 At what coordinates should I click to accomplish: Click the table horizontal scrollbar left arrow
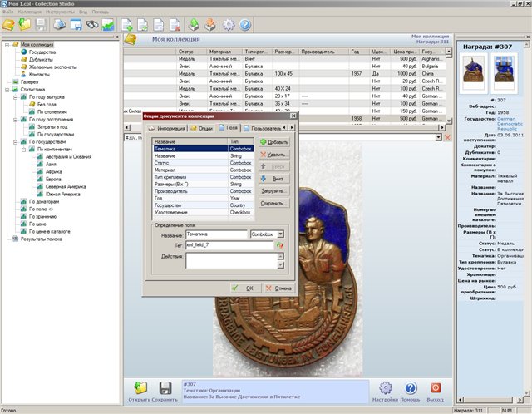[127, 127]
